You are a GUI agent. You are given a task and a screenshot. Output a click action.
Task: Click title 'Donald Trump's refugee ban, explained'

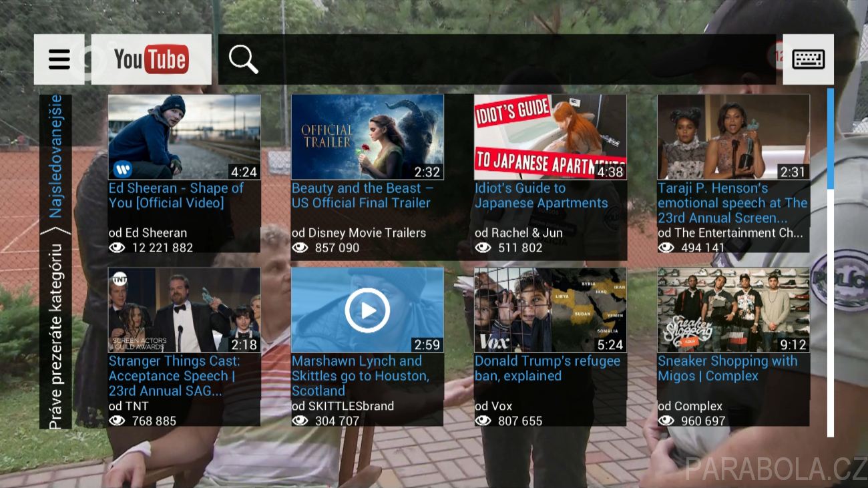pyautogui.click(x=548, y=369)
